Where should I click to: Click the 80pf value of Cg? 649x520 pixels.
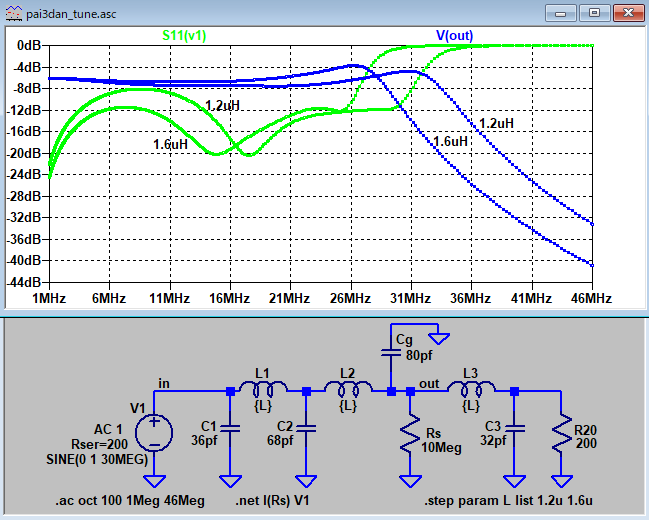coord(419,355)
